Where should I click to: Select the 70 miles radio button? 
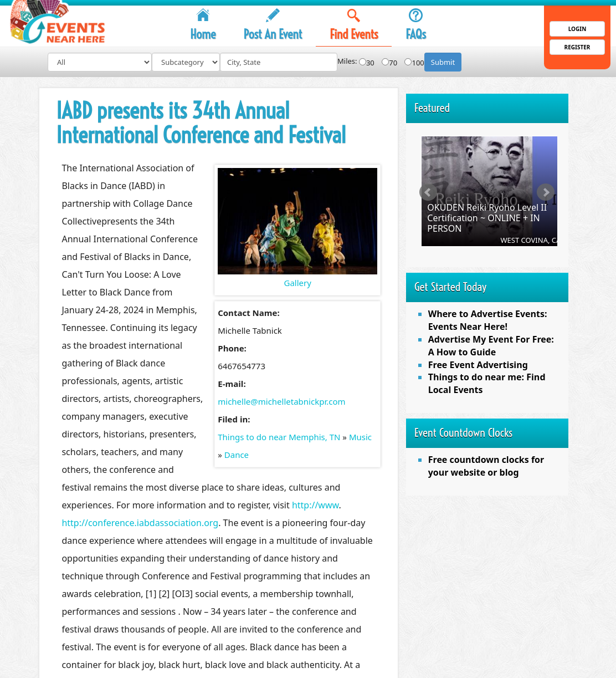tap(385, 62)
